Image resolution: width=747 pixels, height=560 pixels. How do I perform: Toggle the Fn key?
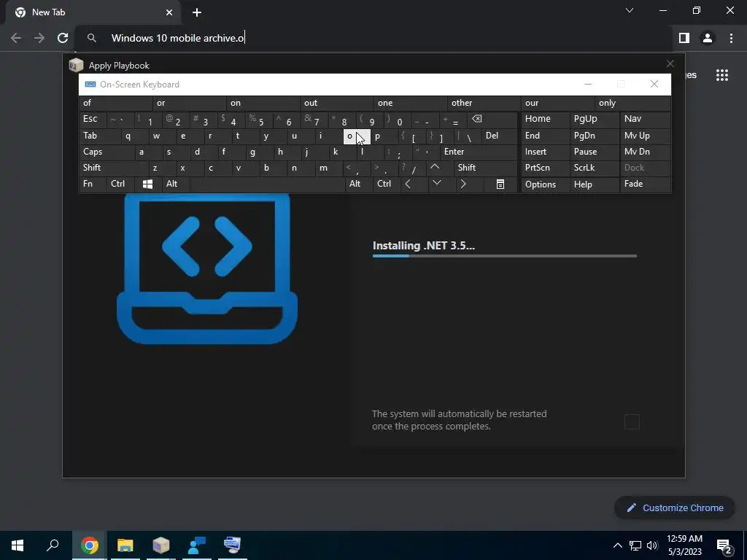[93, 184]
